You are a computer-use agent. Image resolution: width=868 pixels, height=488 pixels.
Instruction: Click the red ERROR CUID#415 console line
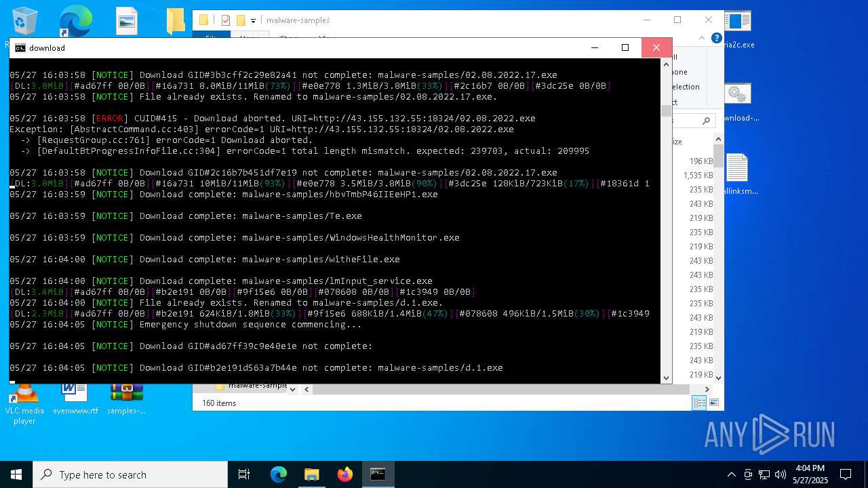(272, 119)
